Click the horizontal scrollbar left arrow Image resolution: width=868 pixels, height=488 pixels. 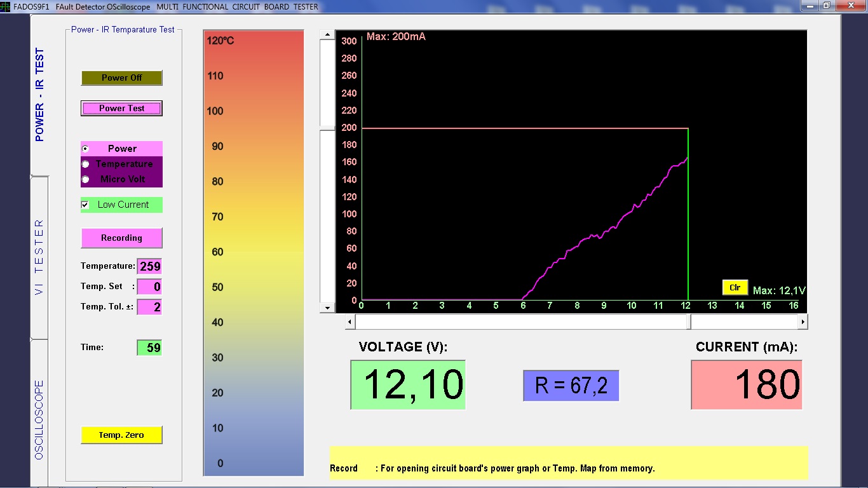[349, 322]
